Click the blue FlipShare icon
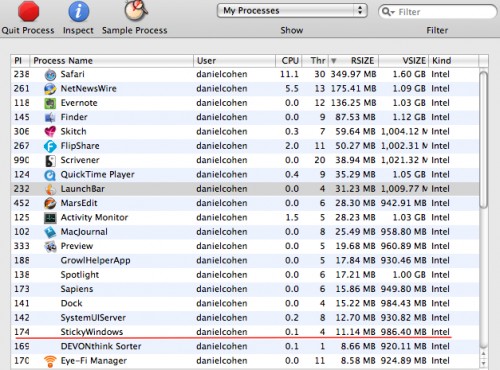The image size is (500, 370). coord(50,146)
